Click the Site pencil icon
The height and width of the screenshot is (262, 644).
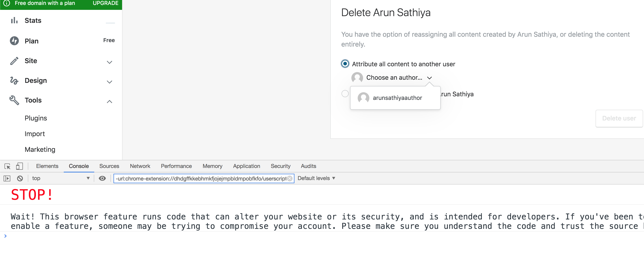click(15, 61)
